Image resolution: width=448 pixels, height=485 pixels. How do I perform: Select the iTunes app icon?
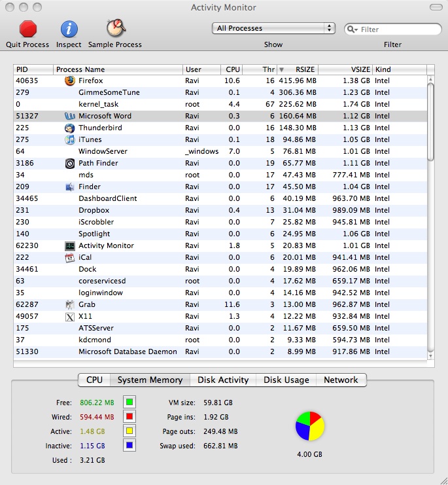coord(70,139)
